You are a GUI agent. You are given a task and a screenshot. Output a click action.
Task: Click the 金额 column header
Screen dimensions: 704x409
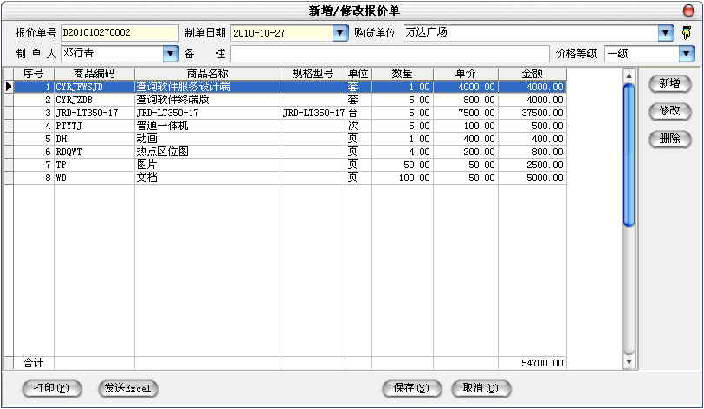pyautogui.click(x=532, y=74)
